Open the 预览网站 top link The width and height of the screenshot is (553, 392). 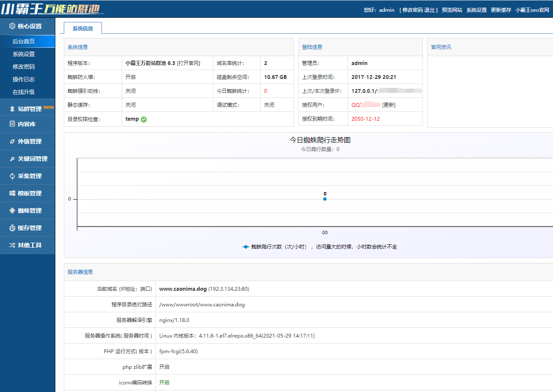tap(452, 10)
